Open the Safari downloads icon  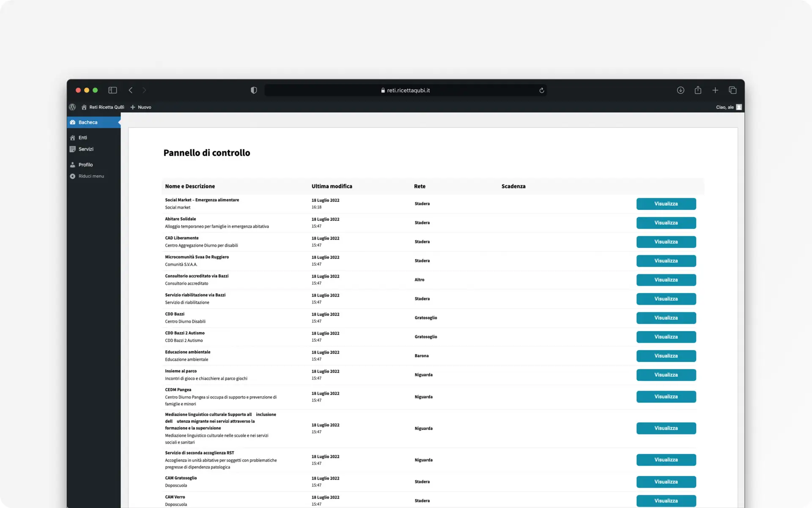[680, 90]
